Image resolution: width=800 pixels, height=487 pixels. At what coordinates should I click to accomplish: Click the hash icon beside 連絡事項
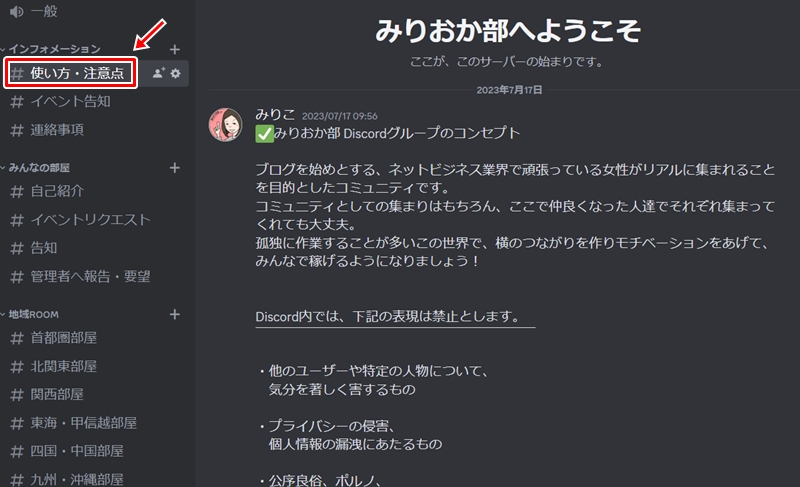pyautogui.click(x=17, y=131)
